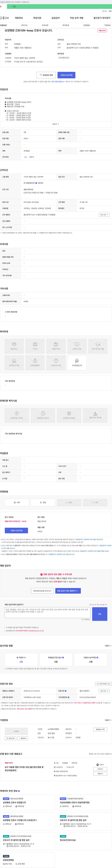Click the 식사제공(1식) benefit icon
112x868 pixels.
coord(77,363)
